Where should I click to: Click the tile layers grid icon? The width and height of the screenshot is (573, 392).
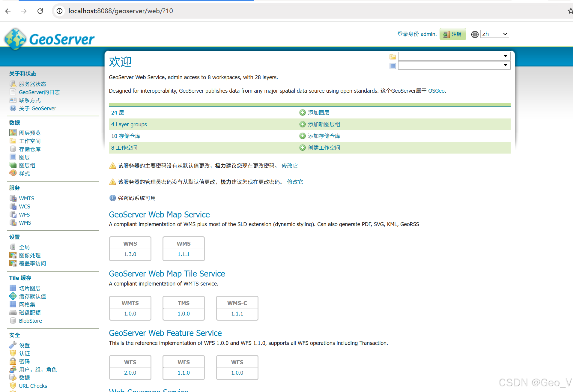(x=13, y=288)
